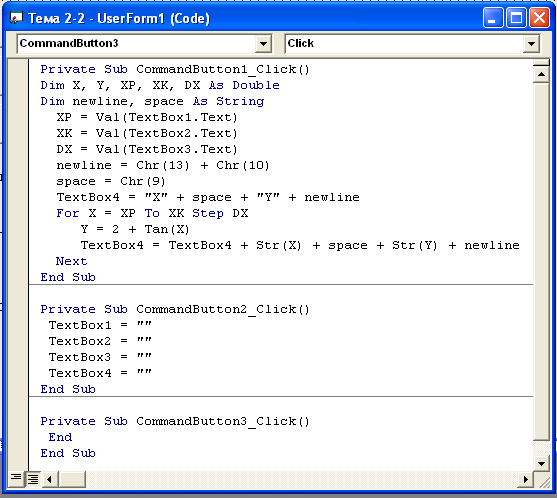Image resolution: width=557 pixels, height=498 pixels.
Task: Close the UserForm1 code window
Action: pyautogui.click(x=540, y=18)
